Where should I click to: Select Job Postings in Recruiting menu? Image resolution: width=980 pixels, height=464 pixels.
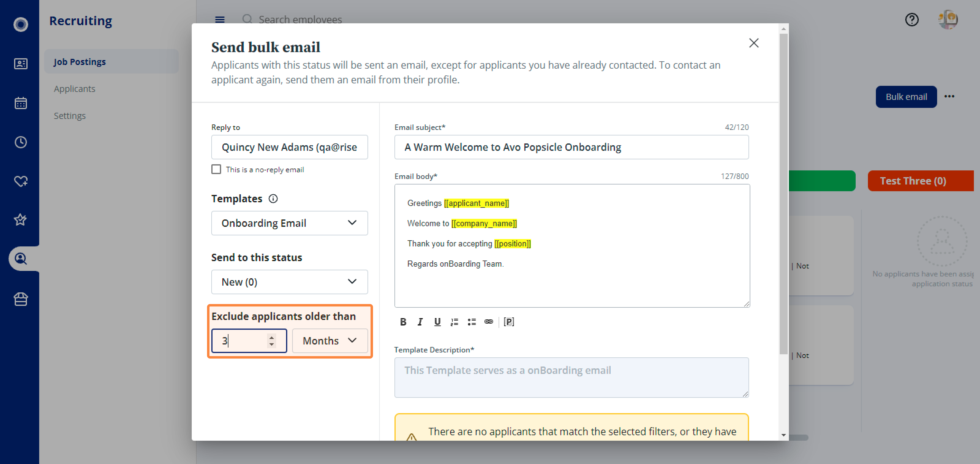[x=111, y=62]
